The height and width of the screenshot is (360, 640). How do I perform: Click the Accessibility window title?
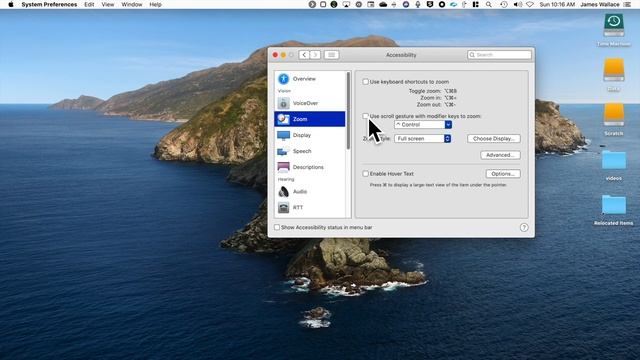401,55
